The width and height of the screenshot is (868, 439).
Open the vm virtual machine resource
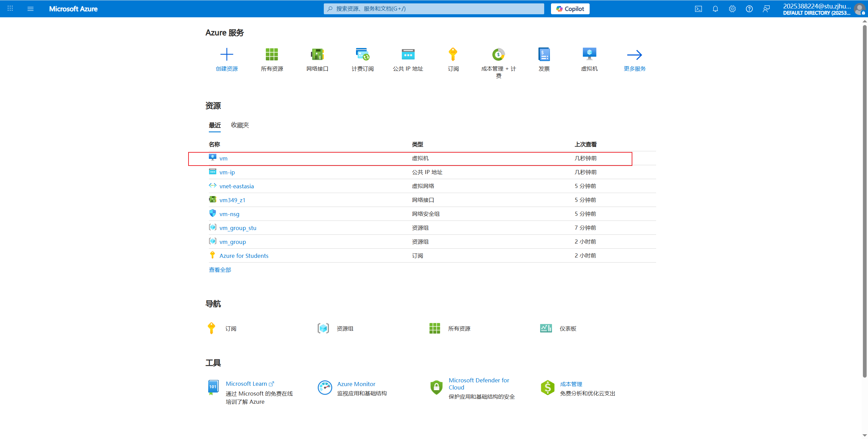pyautogui.click(x=223, y=158)
